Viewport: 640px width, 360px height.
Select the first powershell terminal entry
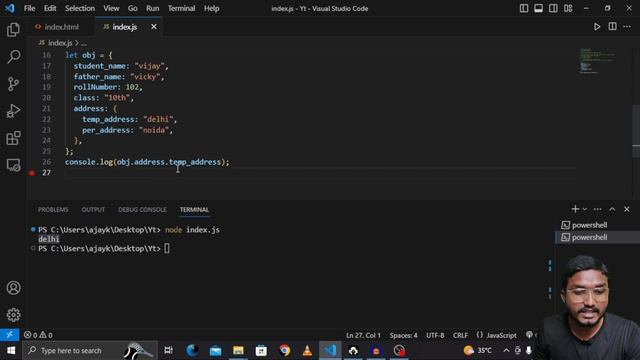click(597, 225)
